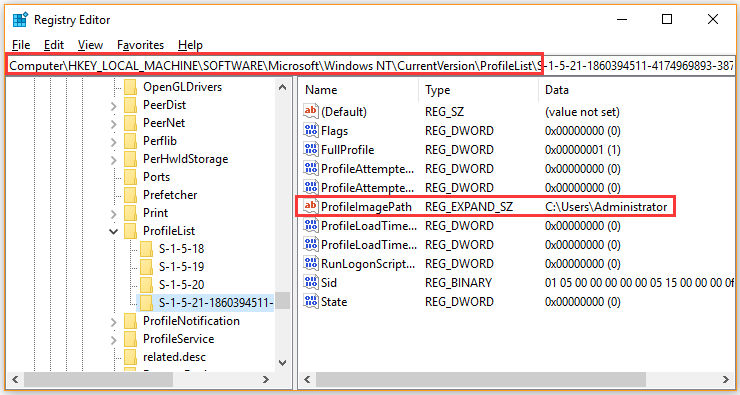The image size is (740, 395).
Task: Select the Ports folder icon
Action: [130, 176]
